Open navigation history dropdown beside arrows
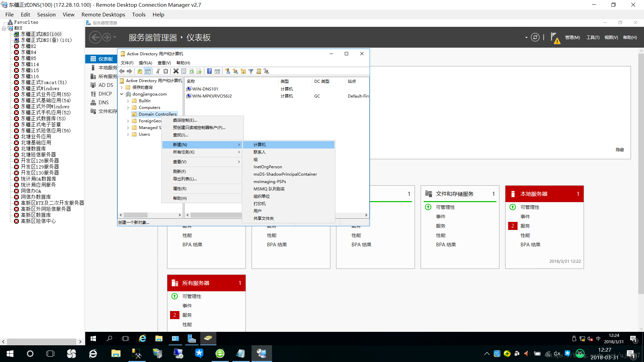644x362 pixels. [x=115, y=37]
